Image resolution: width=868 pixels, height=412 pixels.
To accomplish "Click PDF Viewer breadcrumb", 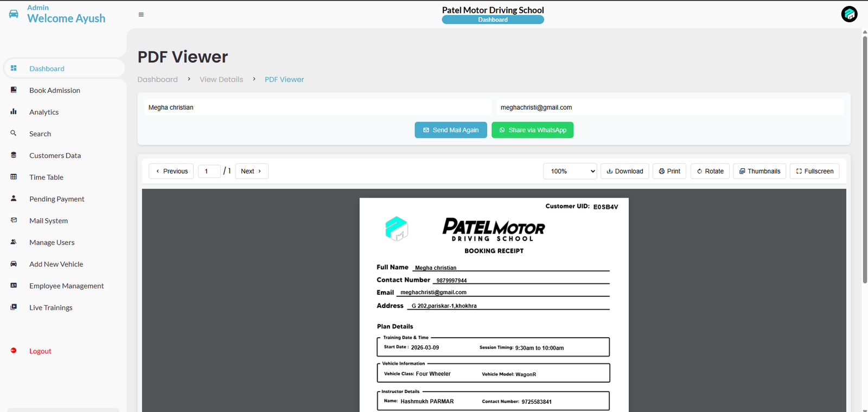I will point(284,79).
